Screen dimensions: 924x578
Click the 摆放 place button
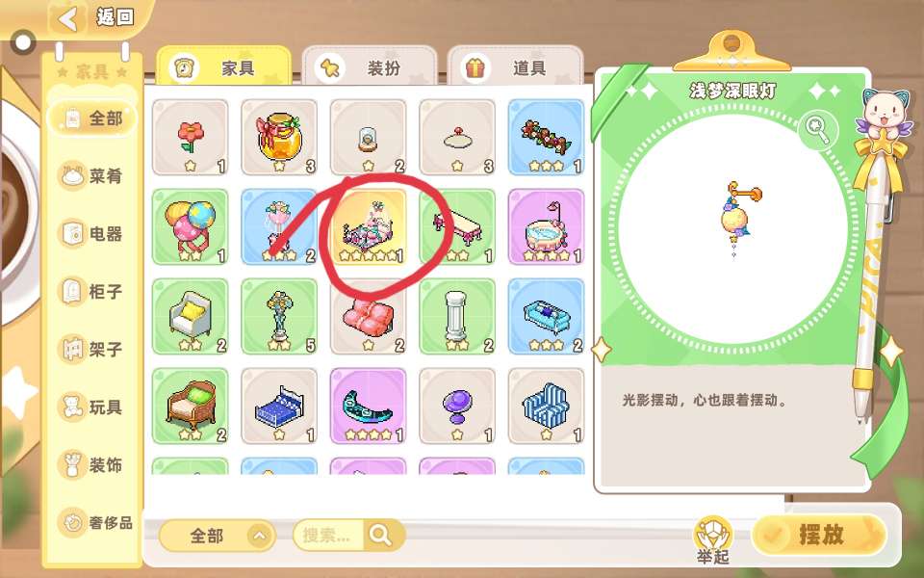[x=819, y=535]
